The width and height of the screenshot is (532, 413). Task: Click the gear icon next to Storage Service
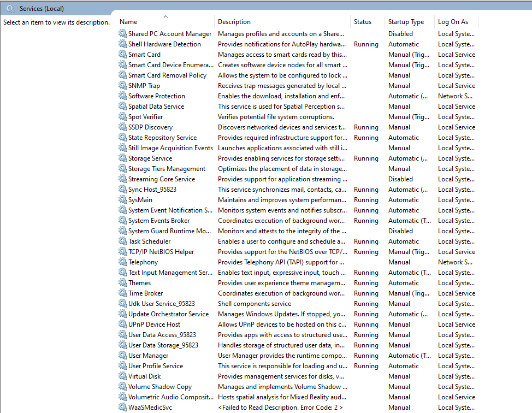tap(122, 158)
